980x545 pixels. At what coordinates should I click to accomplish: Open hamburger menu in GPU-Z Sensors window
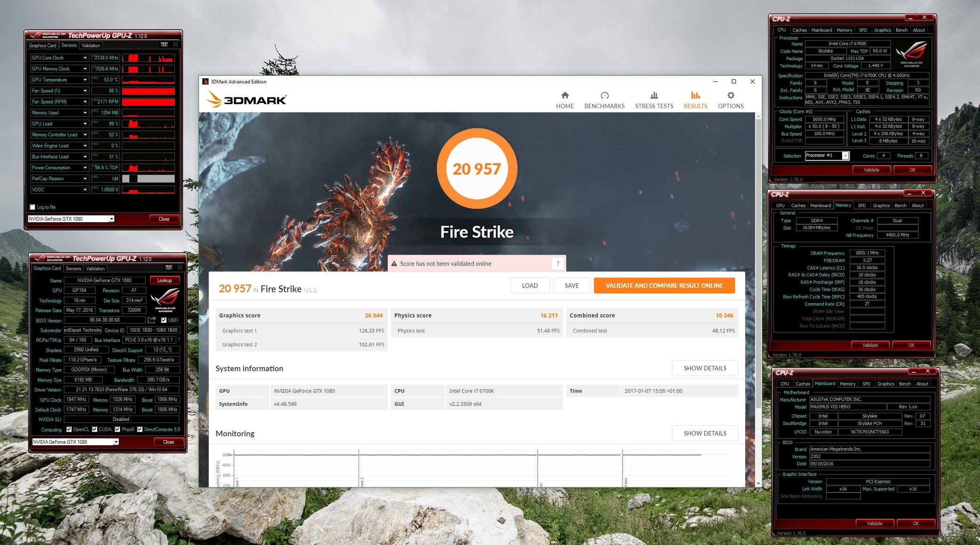175,45
